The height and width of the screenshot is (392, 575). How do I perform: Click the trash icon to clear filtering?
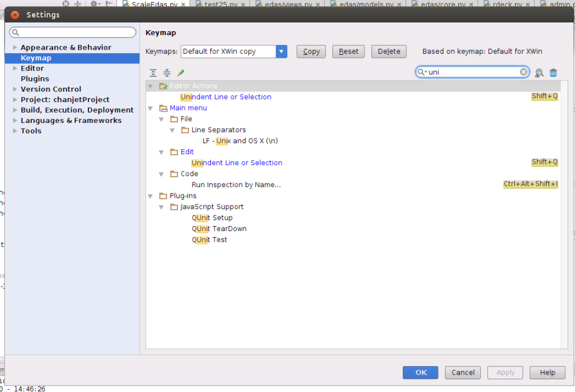pos(554,73)
